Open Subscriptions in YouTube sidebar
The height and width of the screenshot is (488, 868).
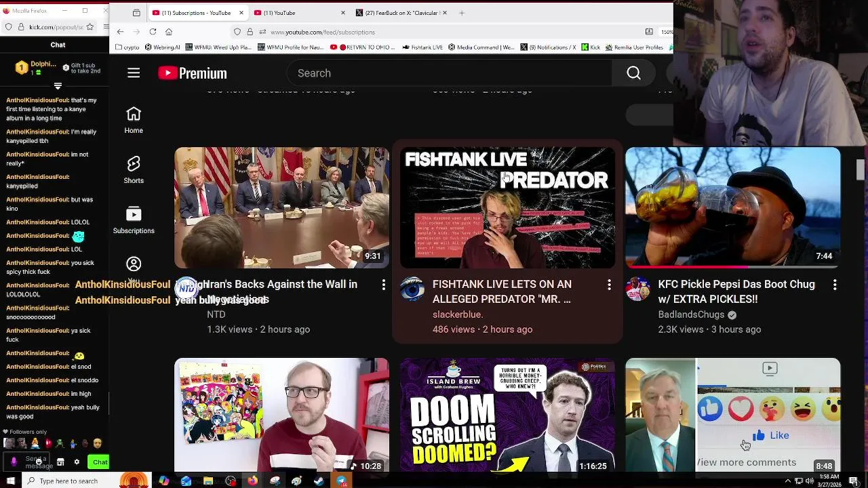point(134,221)
